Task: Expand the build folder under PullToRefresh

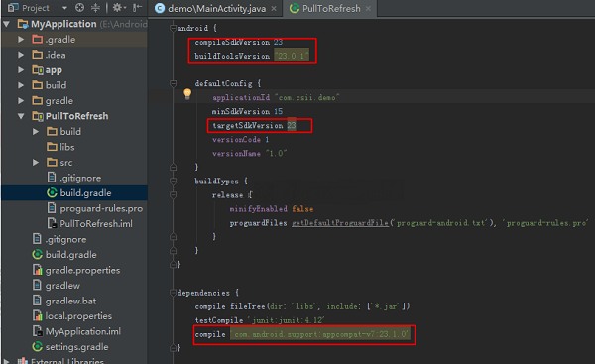Action: pos(36,131)
